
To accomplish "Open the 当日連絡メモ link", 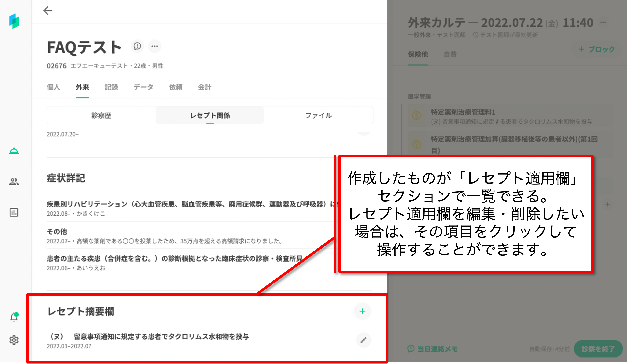I will point(433,349).
